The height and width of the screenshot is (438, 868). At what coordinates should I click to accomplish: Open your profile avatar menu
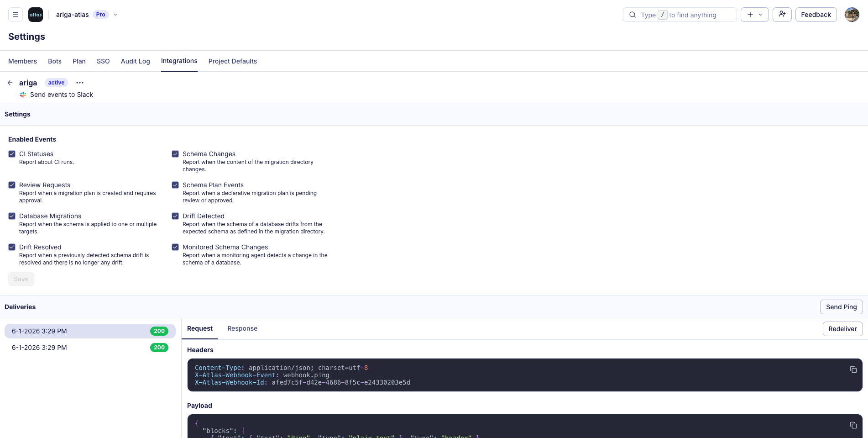tap(852, 14)
